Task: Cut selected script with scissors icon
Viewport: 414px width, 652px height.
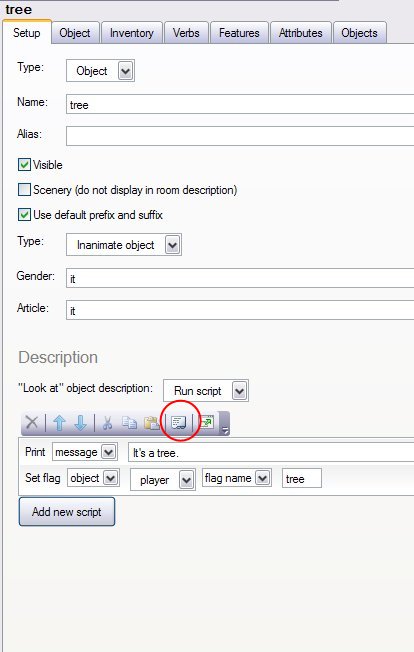Action: tap(108, 423)
